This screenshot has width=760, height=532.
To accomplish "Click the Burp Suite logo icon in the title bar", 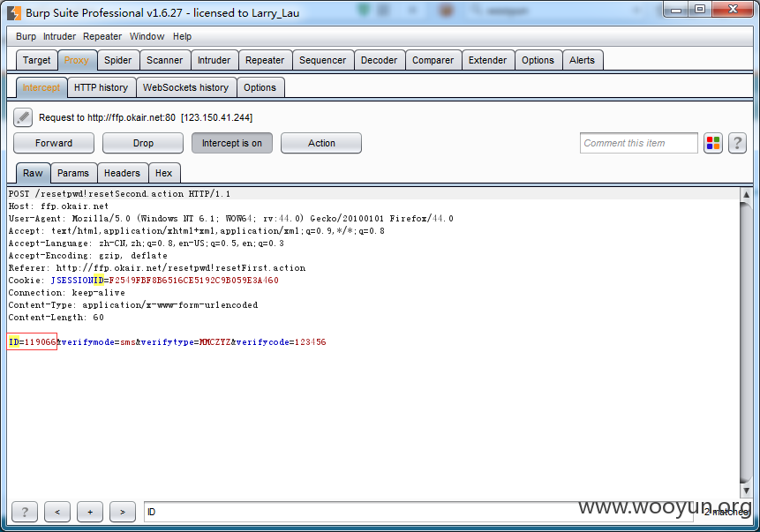I will click(14, 13).
